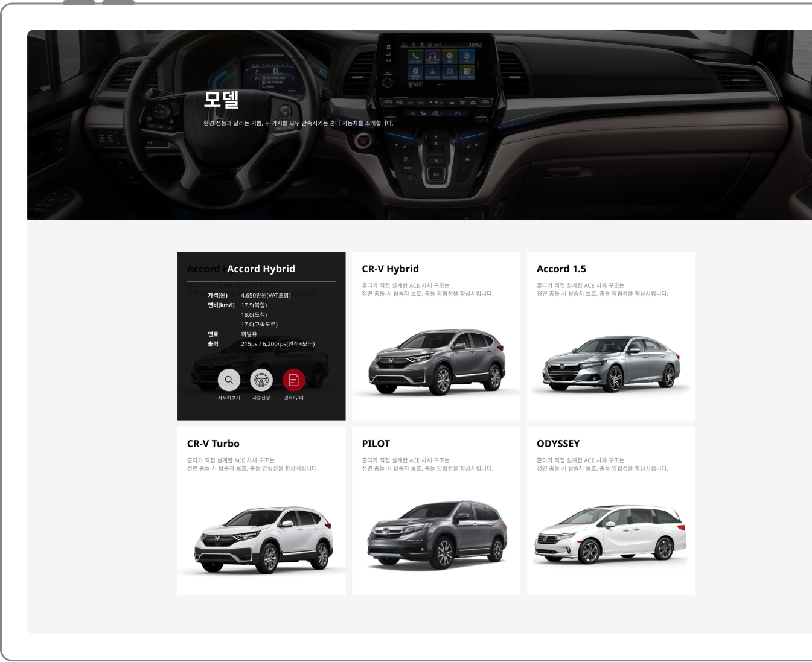Click the Accord Hybrid card heading

pyautogui.click(x=261, y=269)
